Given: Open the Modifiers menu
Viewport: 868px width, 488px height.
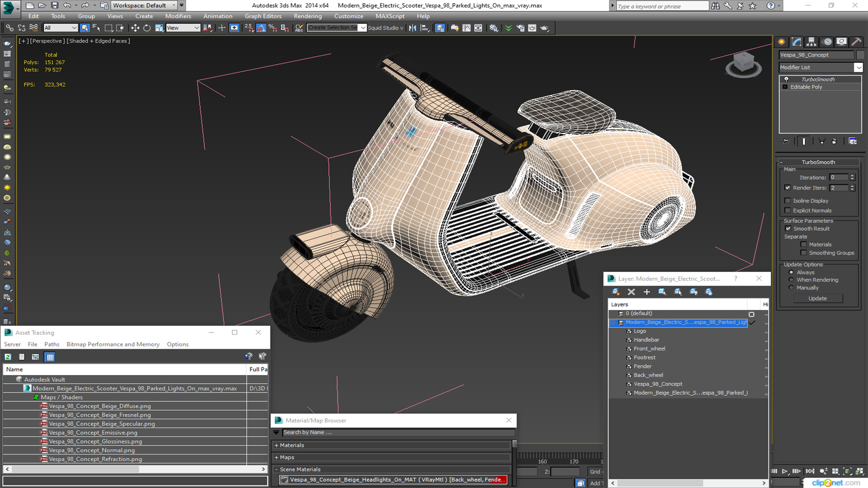Looking at the screenshot, I should coord(178,16).
